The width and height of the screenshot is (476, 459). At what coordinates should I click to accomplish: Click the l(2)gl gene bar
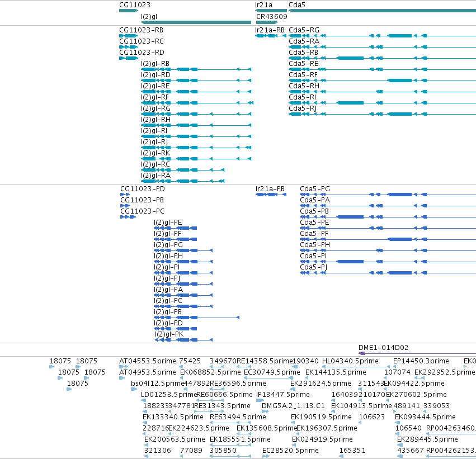[196, 22]
